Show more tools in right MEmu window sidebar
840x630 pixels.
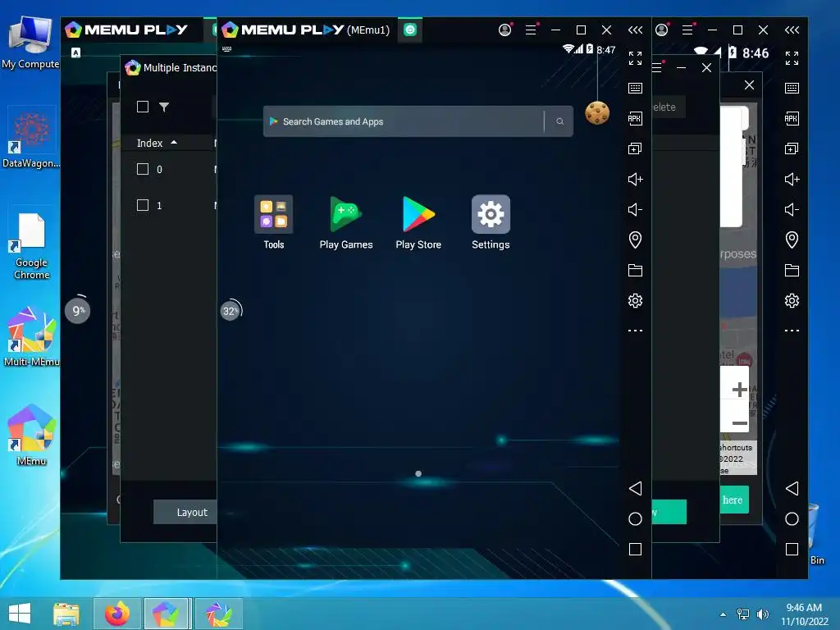tap(792, 331)
